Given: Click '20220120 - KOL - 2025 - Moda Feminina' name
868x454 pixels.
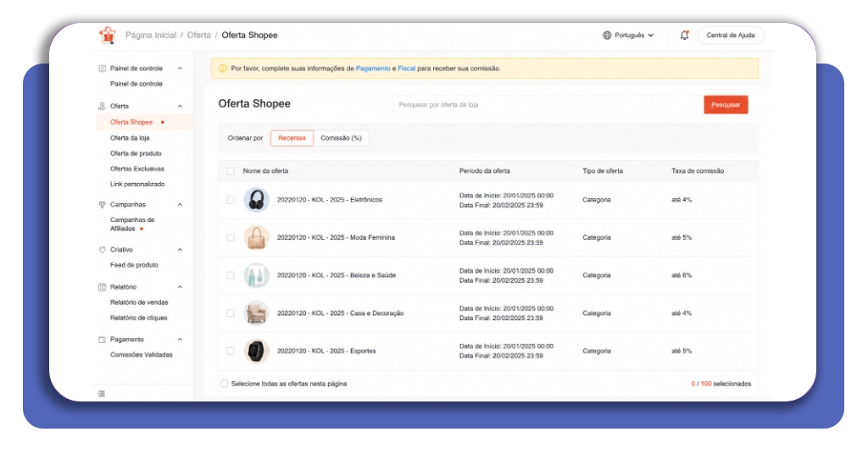Looking at the screenshot, I should 336,238.
